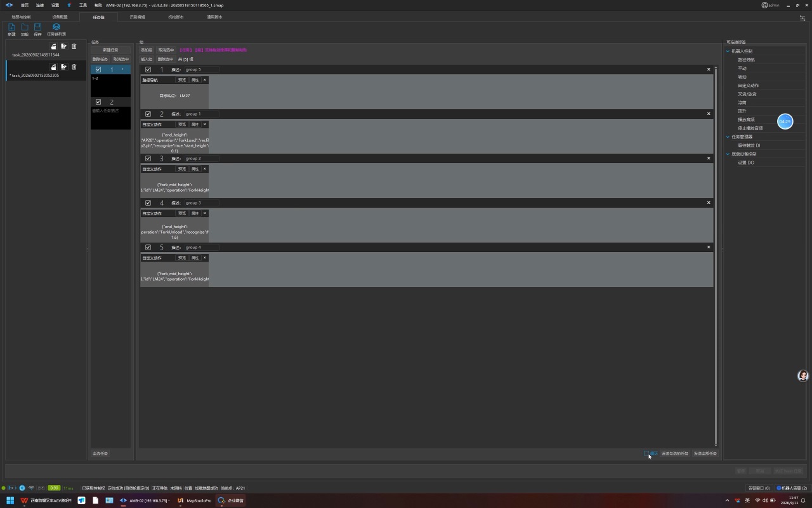
Task: Open the Windows Start menu
Action: [x=10, y=500]
